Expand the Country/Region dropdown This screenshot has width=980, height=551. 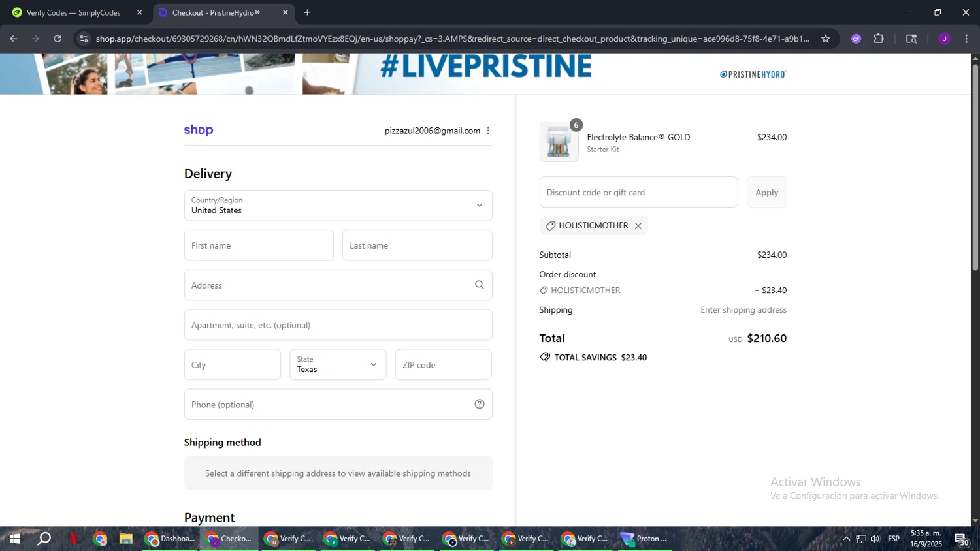pyautogui.click(x=338, y=206)
